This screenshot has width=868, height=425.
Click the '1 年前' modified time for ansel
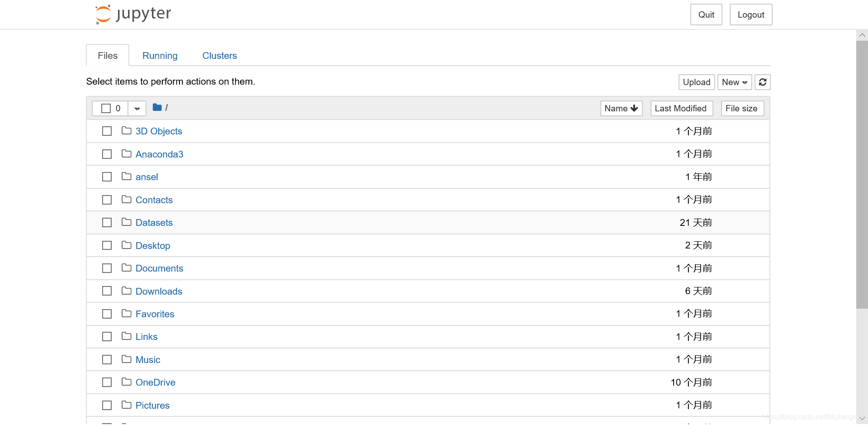698,177
